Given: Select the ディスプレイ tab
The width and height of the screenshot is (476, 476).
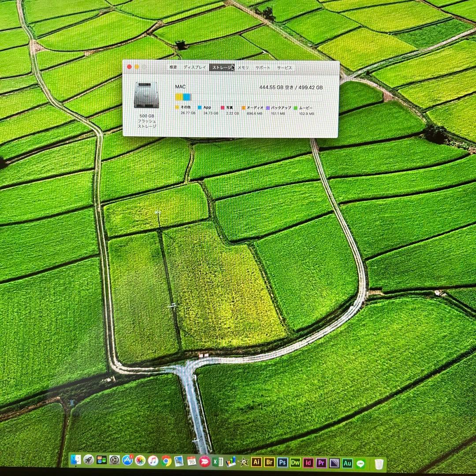Looking at the screenshot, I should click(194, 67).
